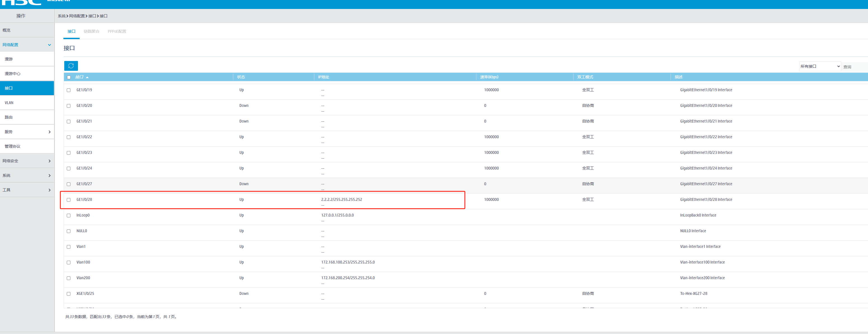The width and height of the screenshot is (868, 334).
Task: Select the XGE1/0/25 row checkbox
Action: [x=69, y=294]
